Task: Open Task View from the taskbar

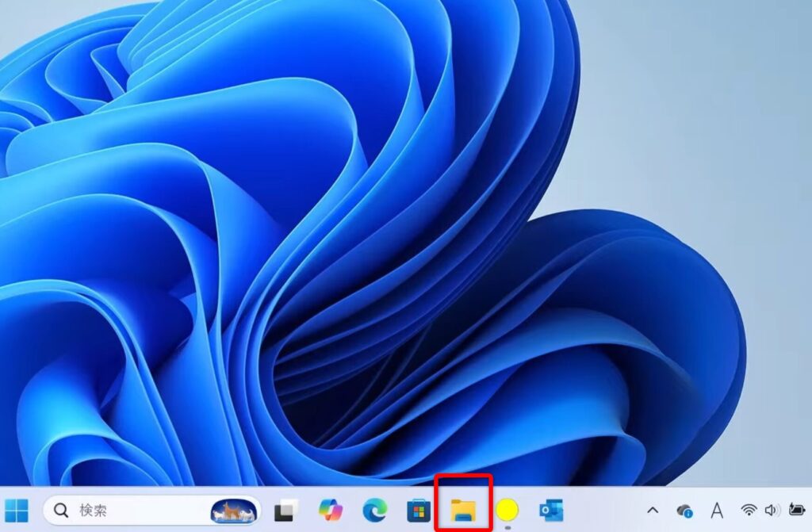Action: click(x=284, y=511)
